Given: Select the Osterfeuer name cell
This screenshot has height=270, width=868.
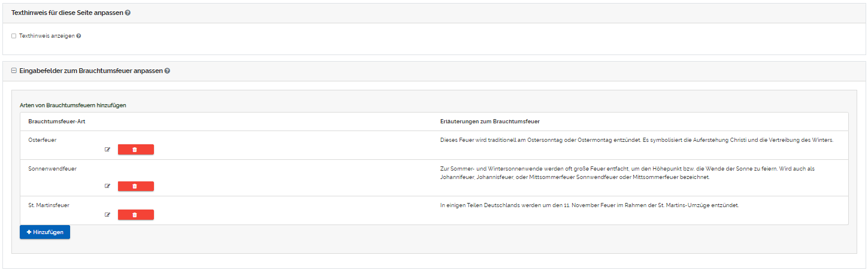Looking at the screenshot, I should coord(43,139).
